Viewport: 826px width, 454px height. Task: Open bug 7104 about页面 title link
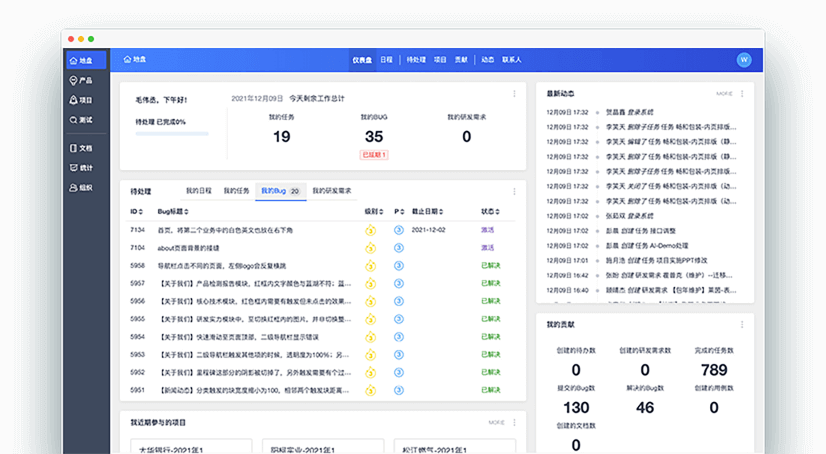[188, 248]
